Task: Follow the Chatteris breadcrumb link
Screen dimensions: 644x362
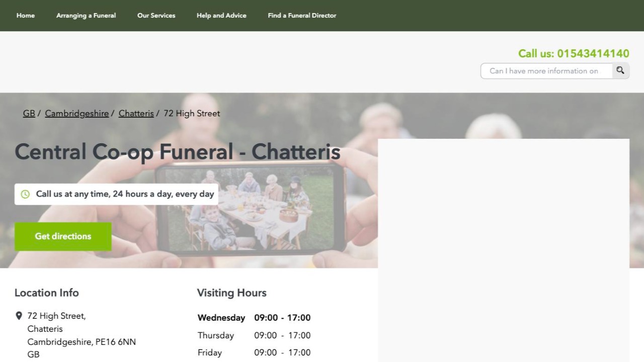Action: click(136, 114)
